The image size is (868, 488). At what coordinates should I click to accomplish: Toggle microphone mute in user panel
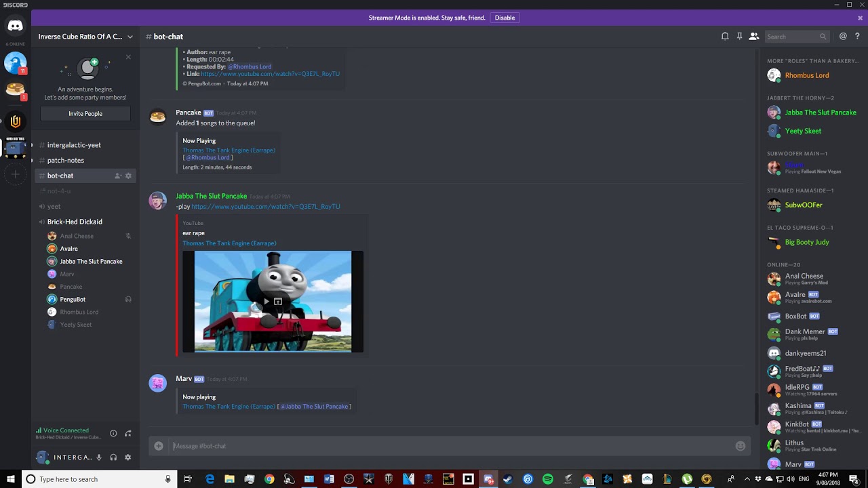click(x=99, y=457)
